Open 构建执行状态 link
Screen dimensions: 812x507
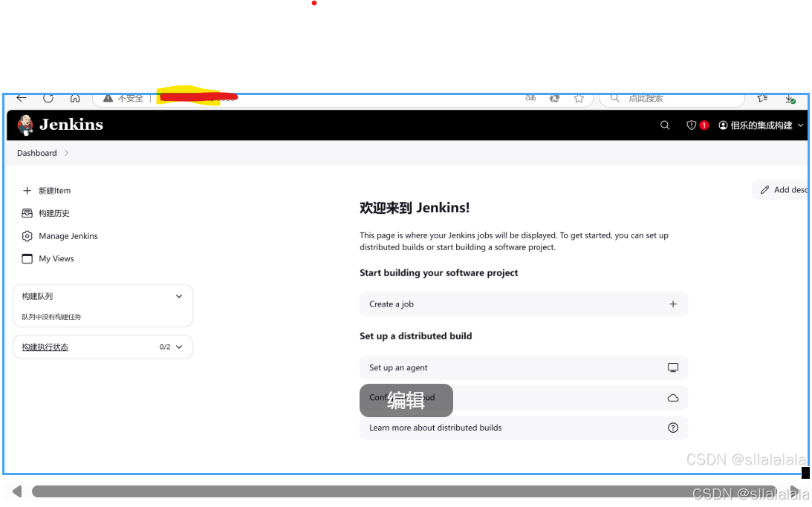(45, 347)
